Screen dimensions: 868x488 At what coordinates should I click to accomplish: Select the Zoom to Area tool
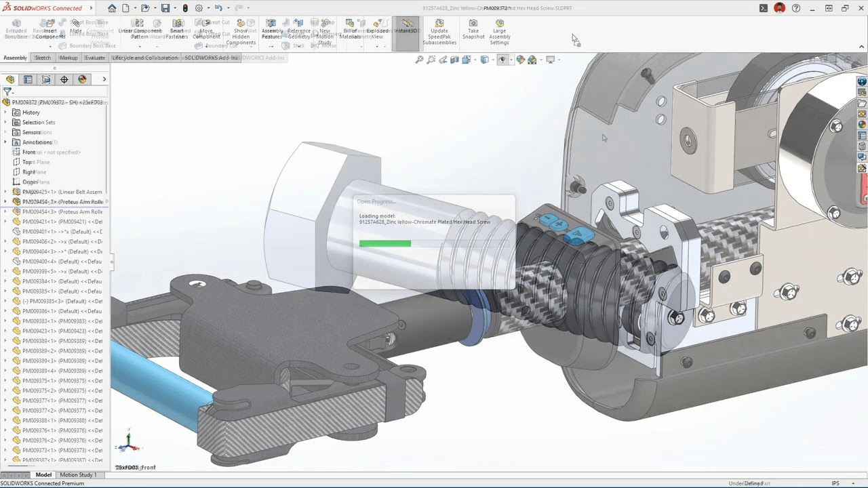pos(431,60)
